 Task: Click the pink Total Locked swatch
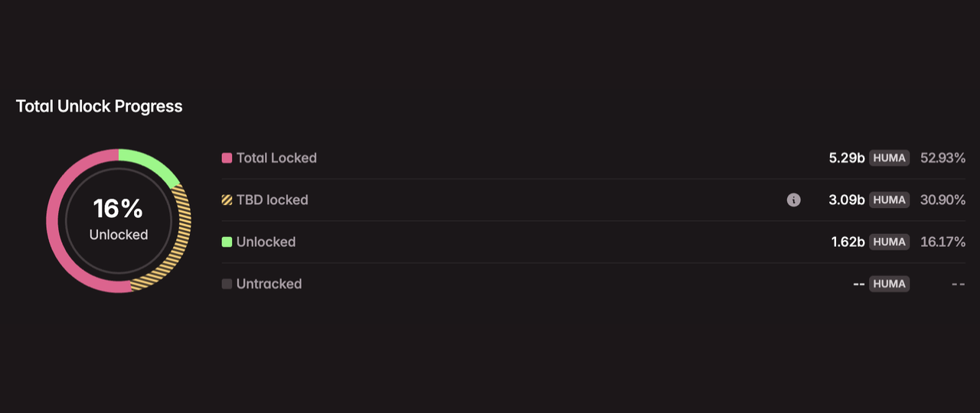coord(227,158)
